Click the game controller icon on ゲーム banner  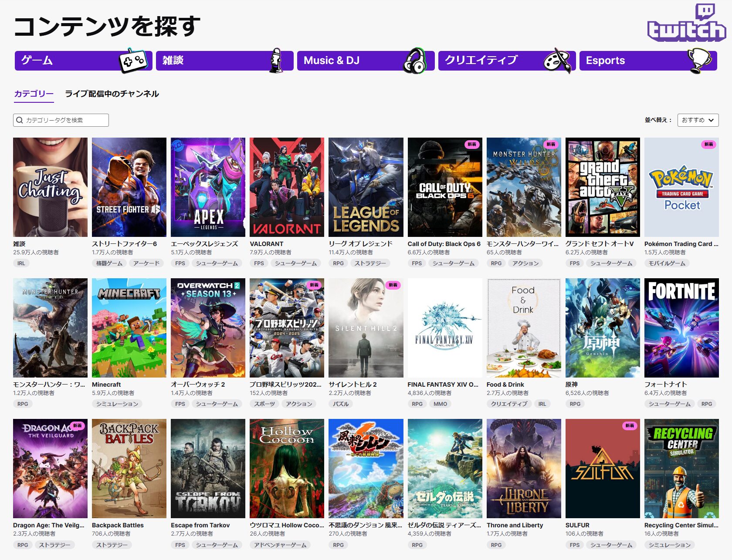[x=133, y=61]
